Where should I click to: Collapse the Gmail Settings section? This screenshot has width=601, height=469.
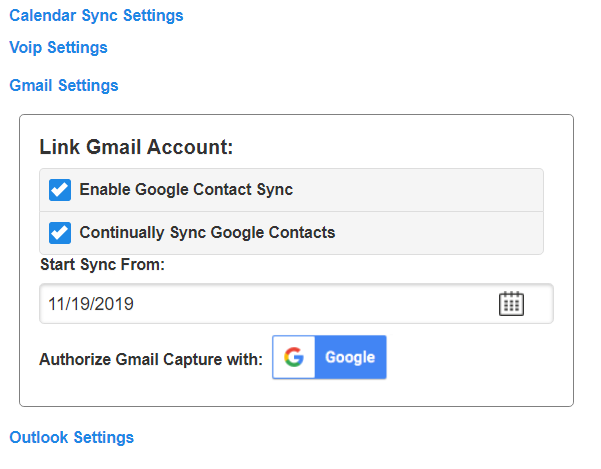64,86
